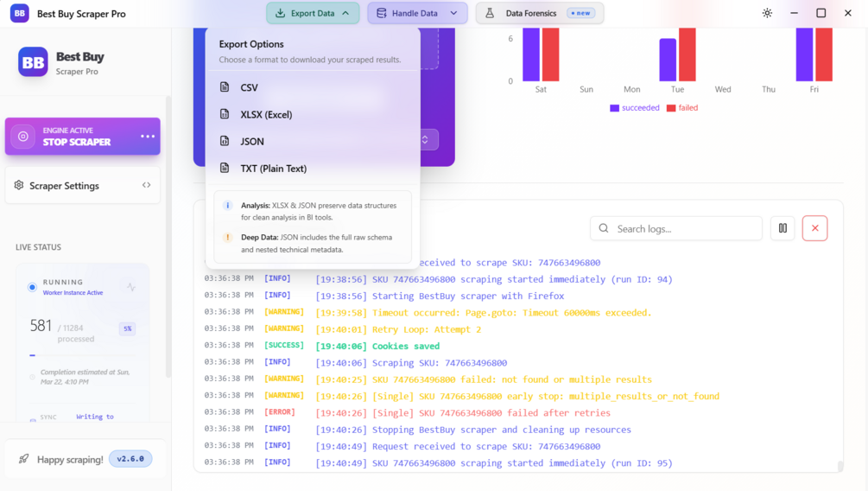Image resolution: width=868 pixels, height=491 pixels.
Task: Click the Tuesday failed red bar
Action: click(687, 54)
